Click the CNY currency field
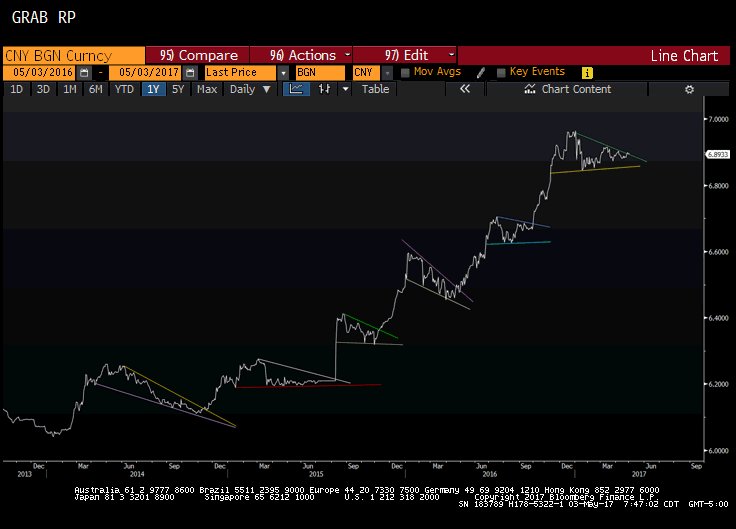This screenshot has width=736, height=529. tap(367, 73)
